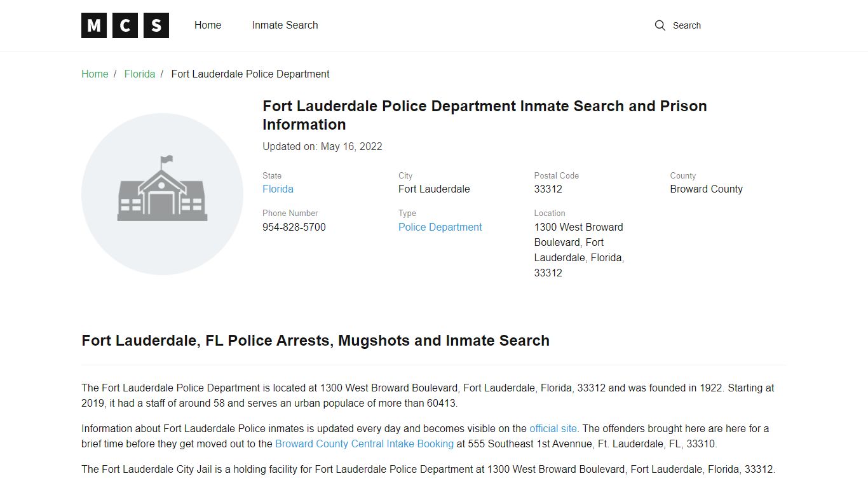Open the Florida state link
The image size is (868, 488).
click(278, 189)
